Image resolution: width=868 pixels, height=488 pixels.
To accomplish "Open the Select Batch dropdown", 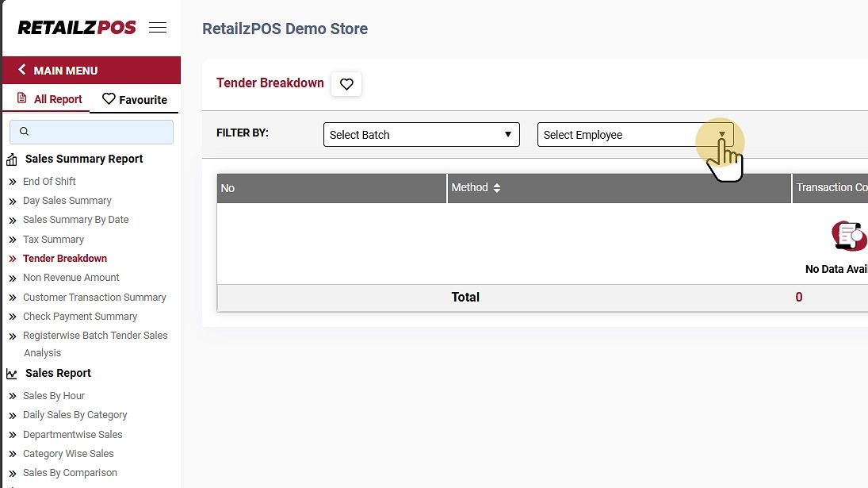I will tap(421, 135).
